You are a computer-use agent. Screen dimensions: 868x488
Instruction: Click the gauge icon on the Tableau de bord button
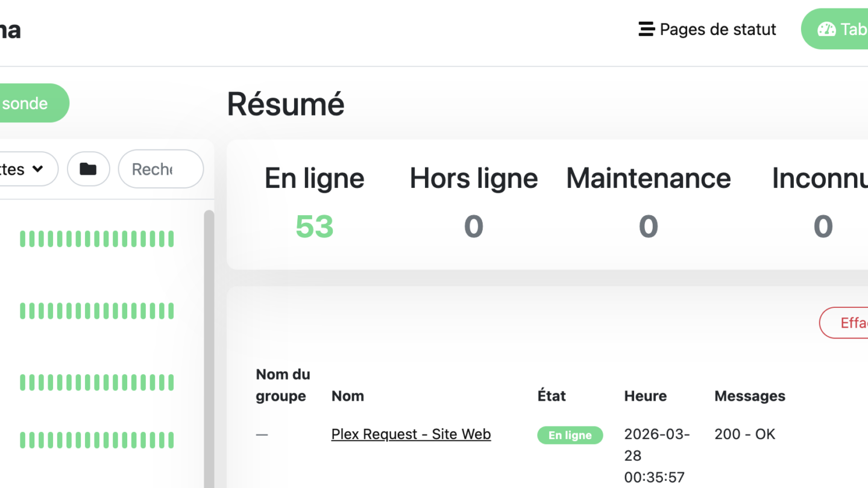pyautogui.click(x=825, y=28)
